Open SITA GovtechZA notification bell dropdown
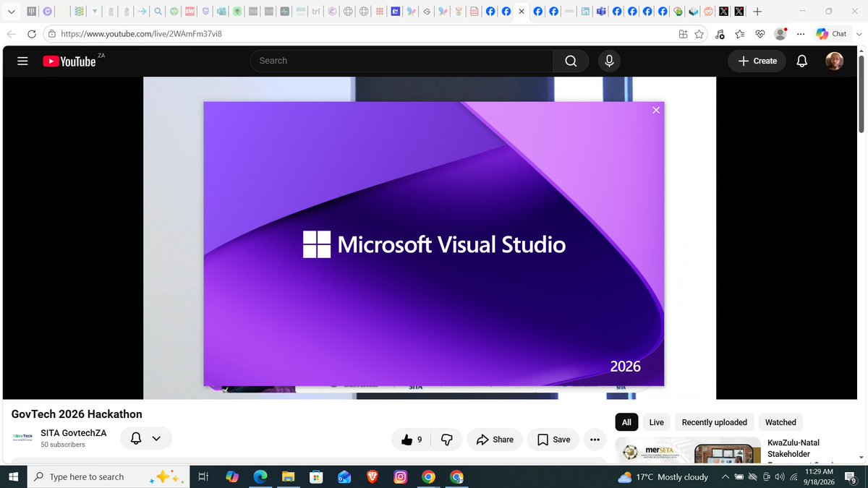Image resolution: width=868 pixels, height=488 pixels. pos(145,438)
